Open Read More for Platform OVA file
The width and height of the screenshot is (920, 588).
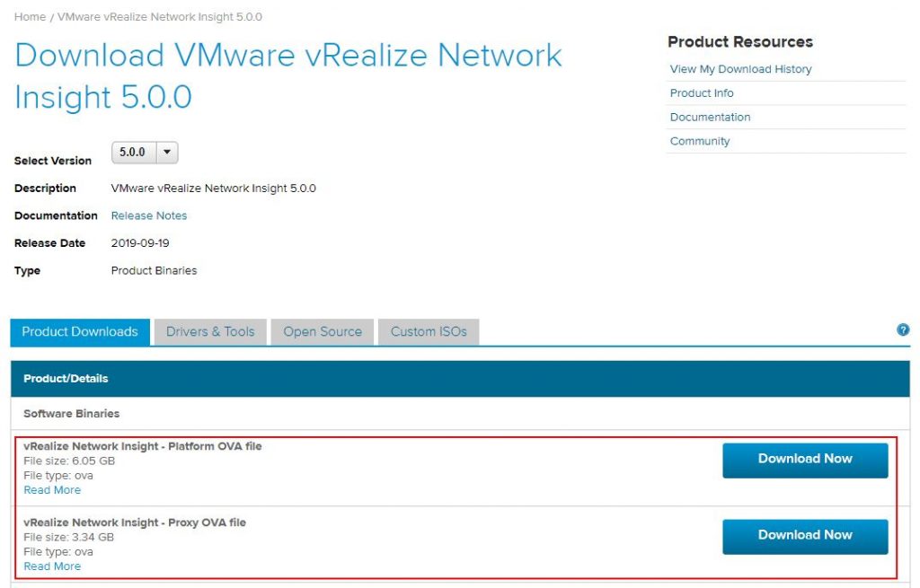coord(52,490)
